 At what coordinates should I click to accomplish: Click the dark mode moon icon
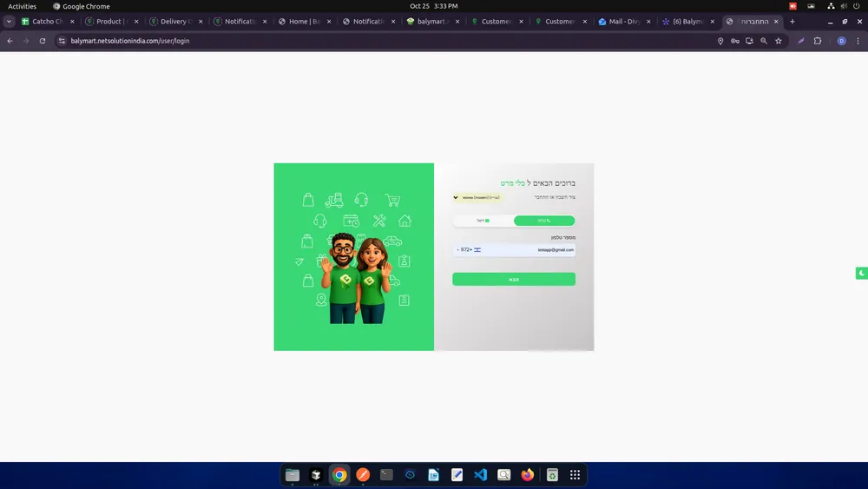[x=861, y=274]
